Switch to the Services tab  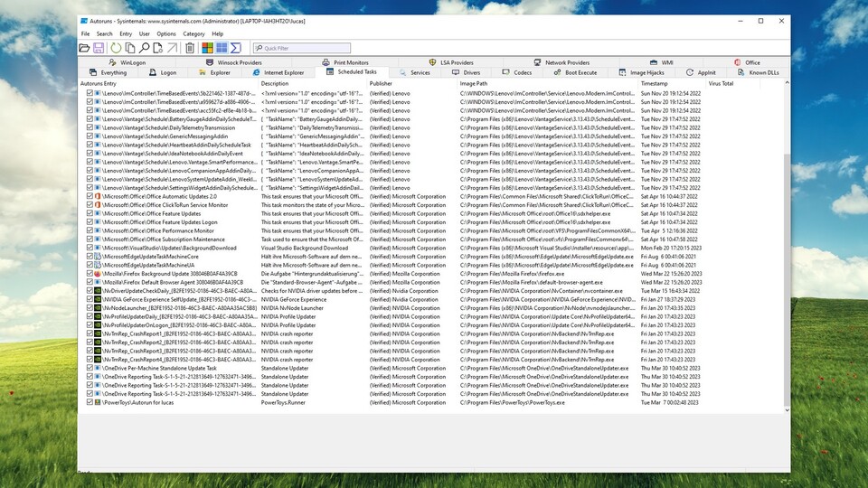click(420, 72)
